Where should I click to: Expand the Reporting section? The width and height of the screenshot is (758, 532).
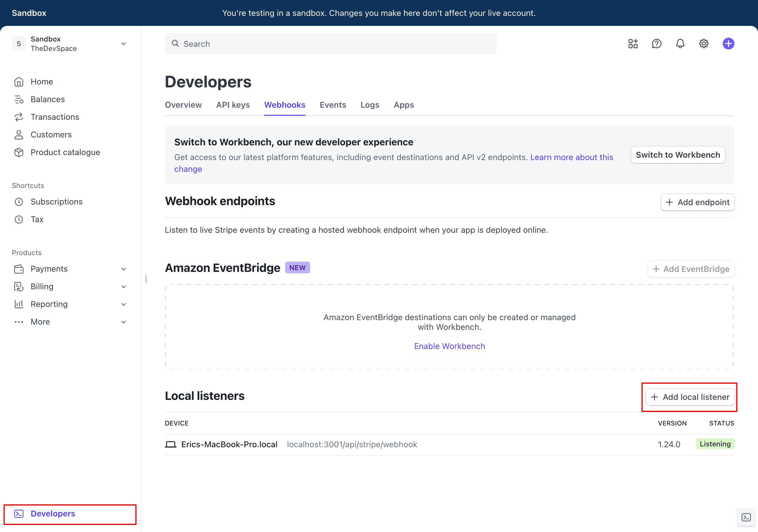pos(124,304)
